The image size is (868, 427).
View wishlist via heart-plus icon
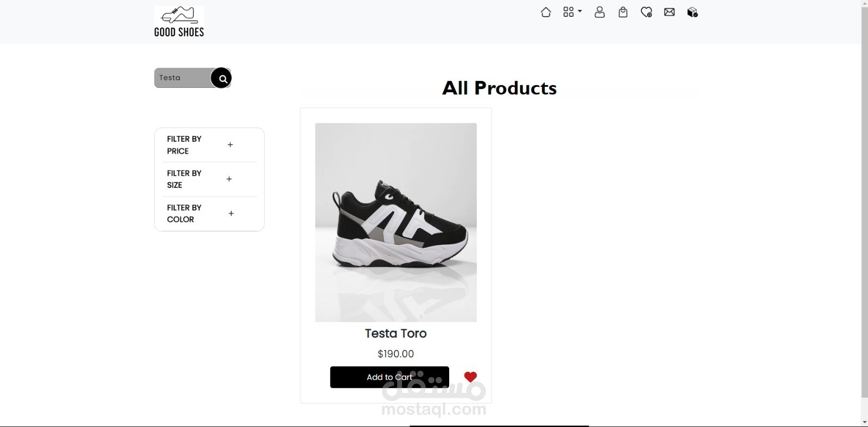coord(646,12)
